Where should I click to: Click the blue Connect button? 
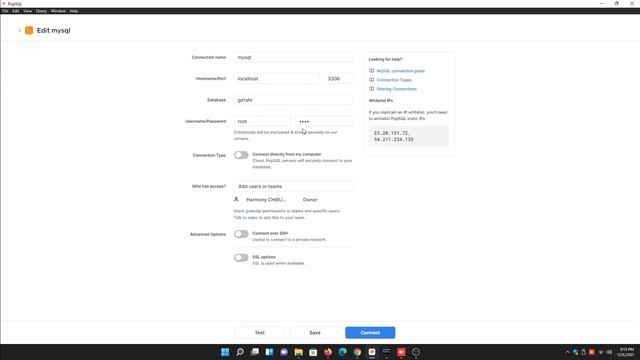(x=370, y=333)
